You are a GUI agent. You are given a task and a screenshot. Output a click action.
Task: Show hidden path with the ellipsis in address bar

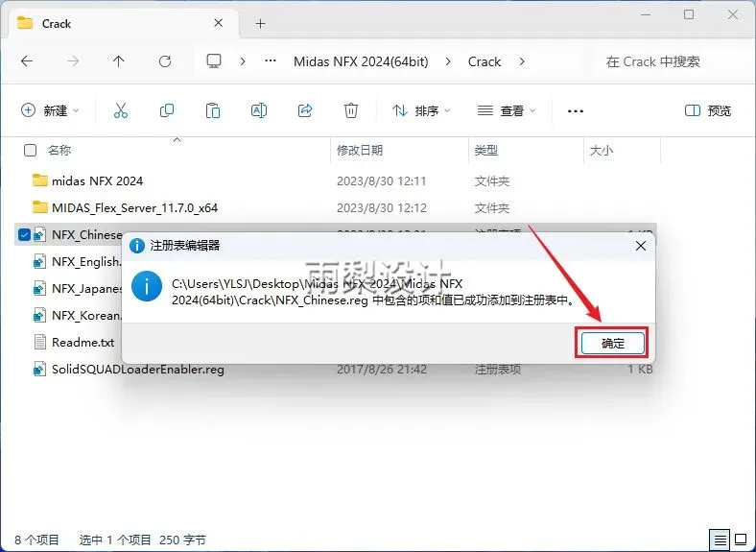coord(271,61)
